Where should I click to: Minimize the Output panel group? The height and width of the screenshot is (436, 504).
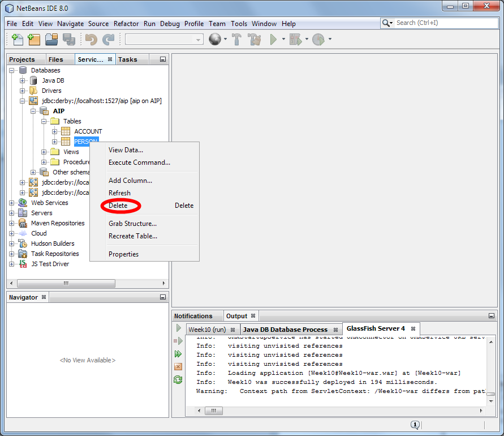point(492,316)
